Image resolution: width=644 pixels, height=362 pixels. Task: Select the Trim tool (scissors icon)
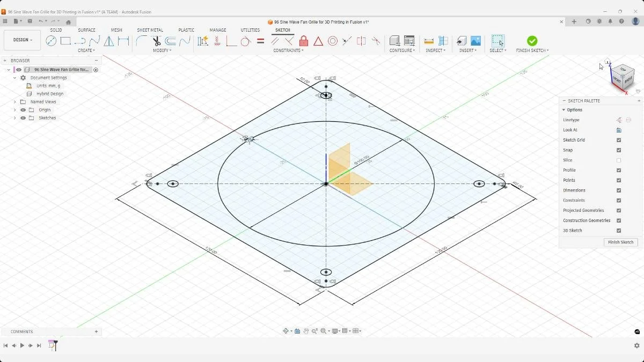pyautogui.click(x=156, y=41)
